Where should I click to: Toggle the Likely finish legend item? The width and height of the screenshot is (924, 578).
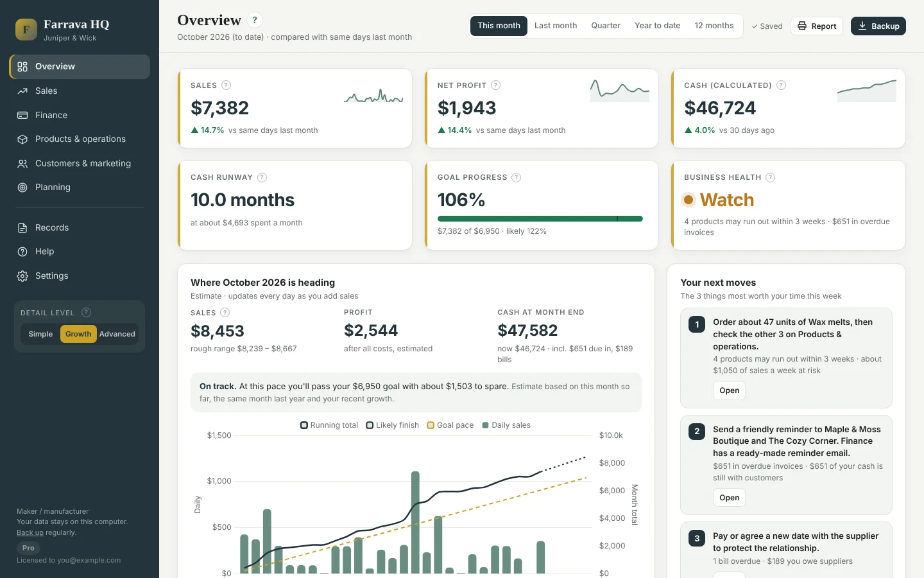[392, 425]
